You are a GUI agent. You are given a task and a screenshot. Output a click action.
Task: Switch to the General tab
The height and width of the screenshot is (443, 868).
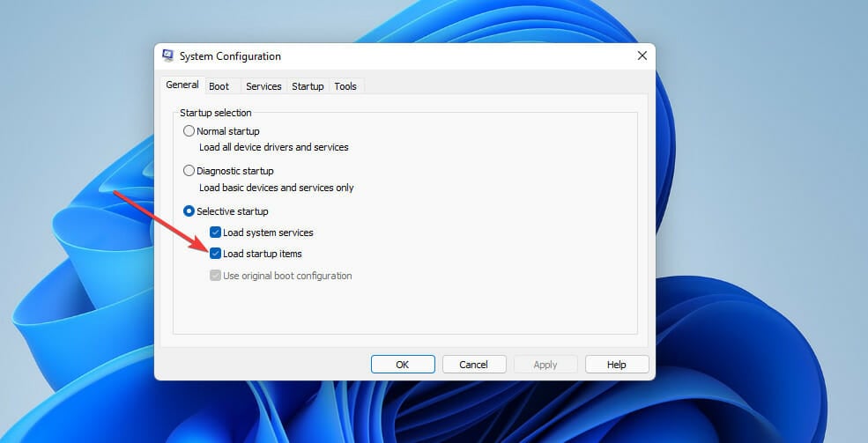click(x=182, y=85)
